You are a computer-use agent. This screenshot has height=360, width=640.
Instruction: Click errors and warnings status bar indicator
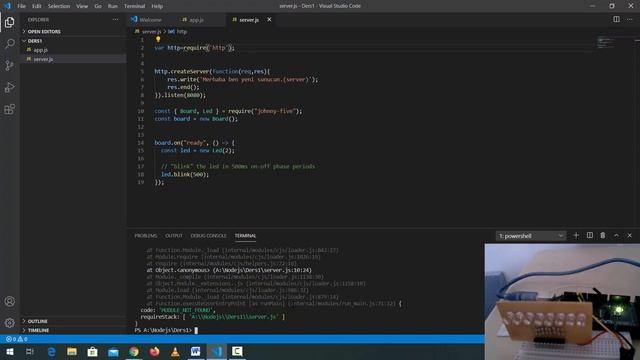coord(16,339)
